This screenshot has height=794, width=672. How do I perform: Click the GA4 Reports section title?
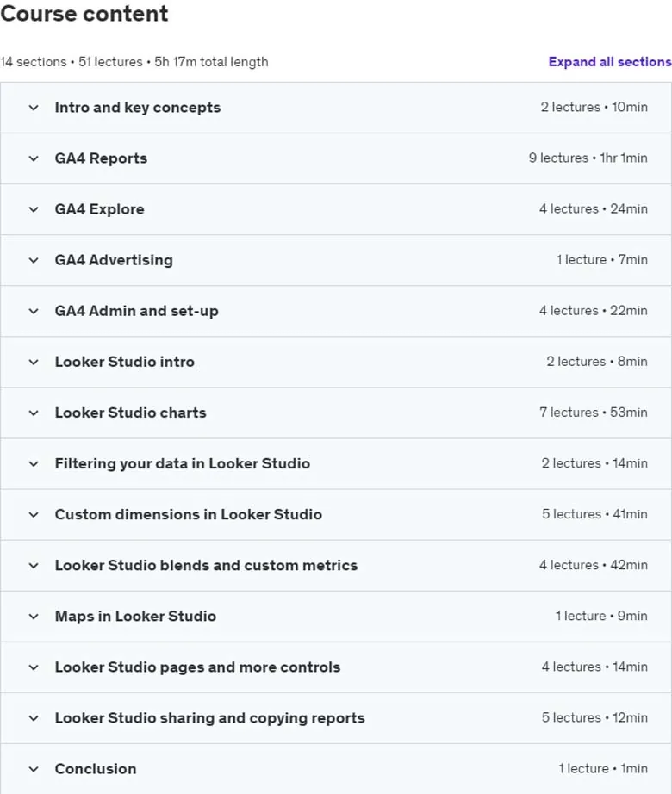[x=101, y=158]
